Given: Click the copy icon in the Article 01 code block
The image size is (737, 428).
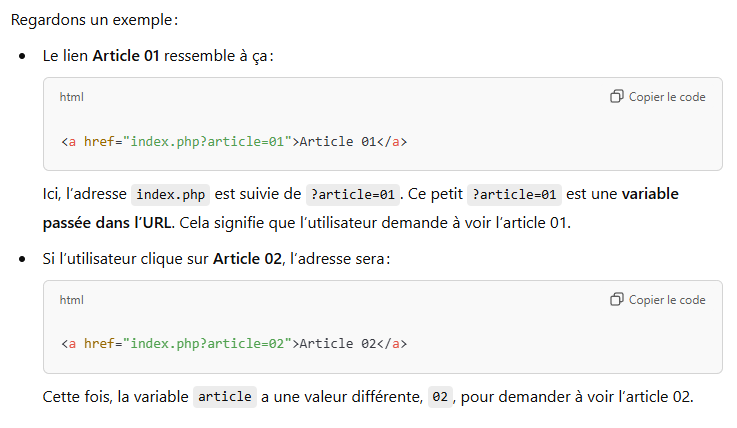Looking at the screenshot, I should [x=617, y=97].
